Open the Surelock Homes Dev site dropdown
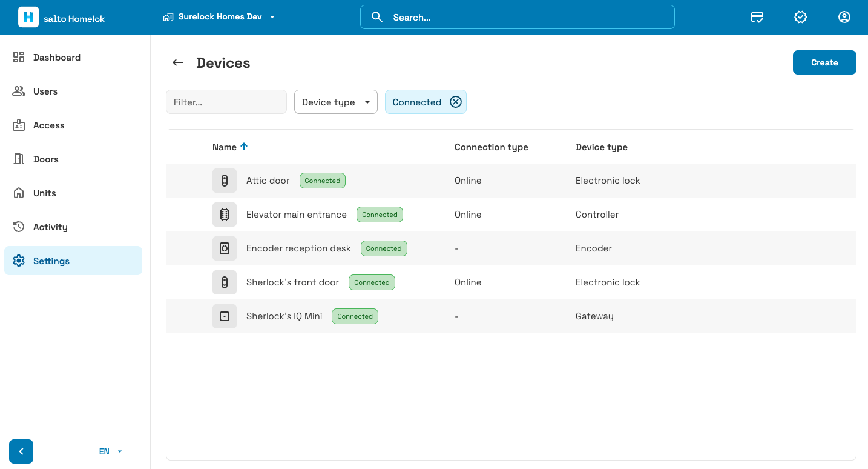The width and height of the screenshot is (868, 469). (220, 17)
